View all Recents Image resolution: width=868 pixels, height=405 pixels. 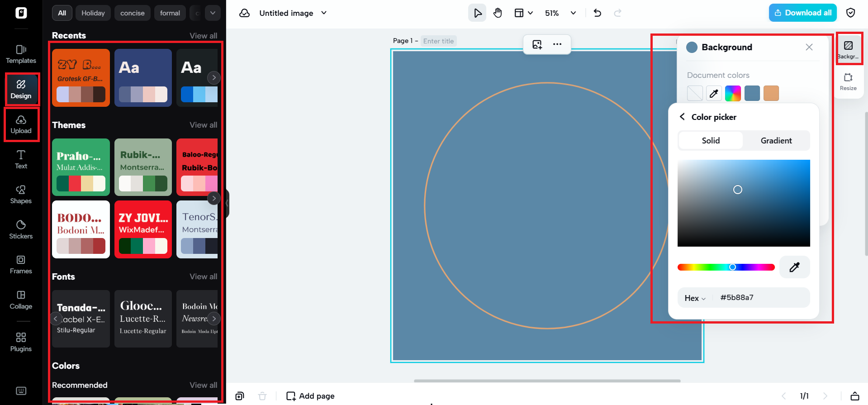pyautogui.click(x=204, y=36)
